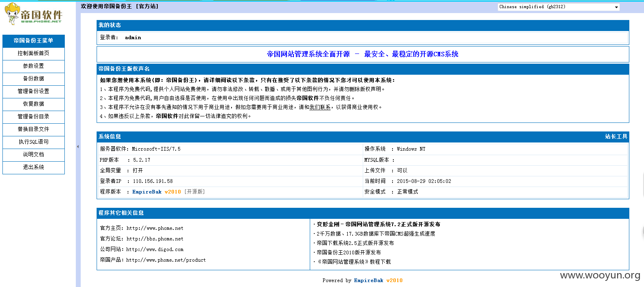
Task: Select 替换目录文件 menu item
Action: pos(33,129)
